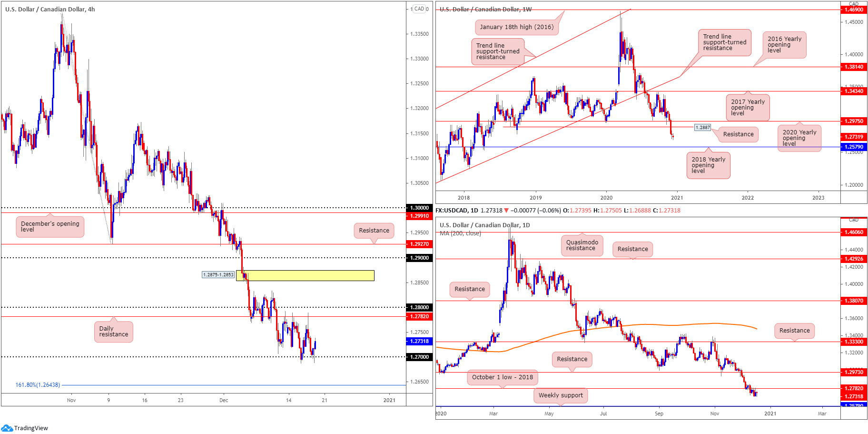868x434 pixels.
Task: Select the 1.42926 daily price label
Action: tap(854, 259)
